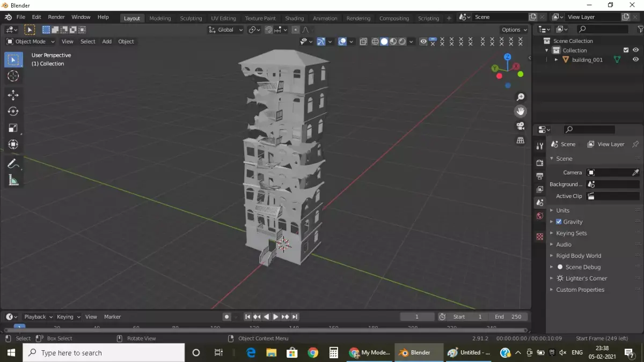This screenshot has height=362, width=644.
Task: Switch to the Modeling workspace tab
Action: click(x=160, y=18)
